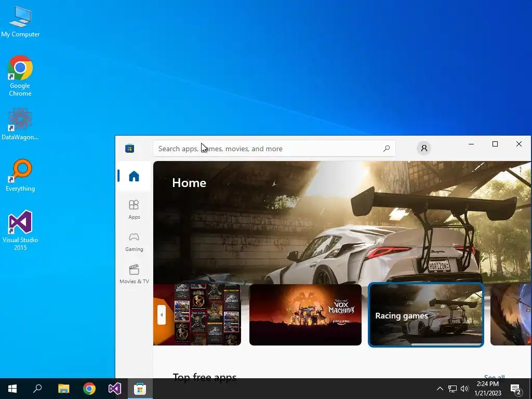Select the Racing games carousel card
The height and width of the screenshot is (399, 532).
pyautogui.click(x=426, y=314)
